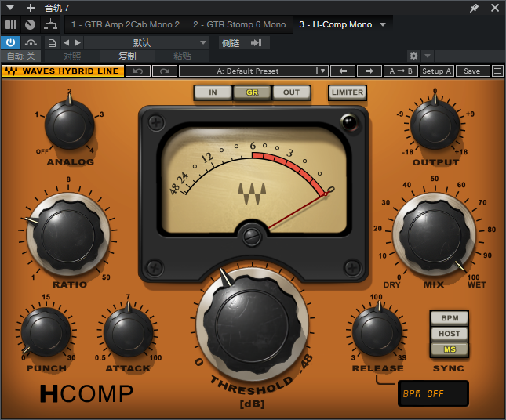Click the ATTACK knob

point(128,332)
